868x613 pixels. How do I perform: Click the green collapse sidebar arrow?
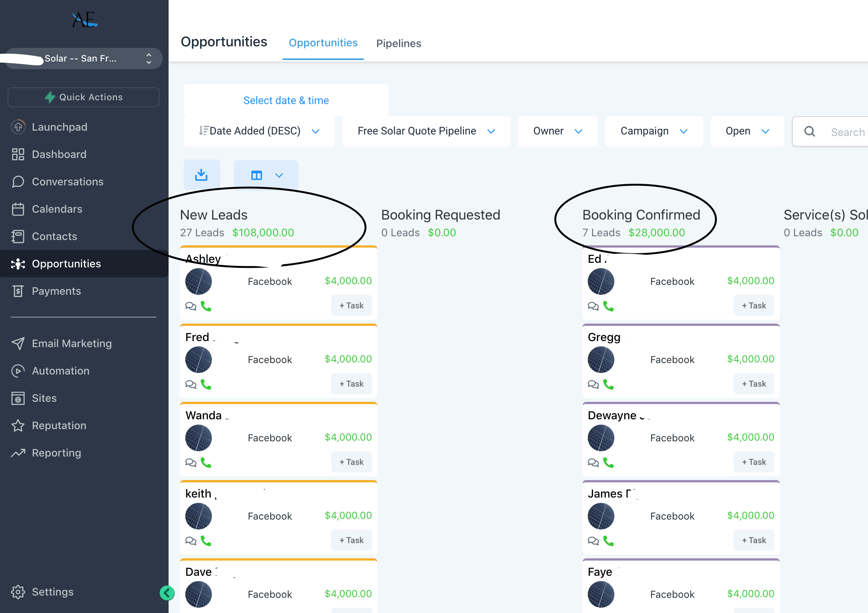click(x=167, y=592)
